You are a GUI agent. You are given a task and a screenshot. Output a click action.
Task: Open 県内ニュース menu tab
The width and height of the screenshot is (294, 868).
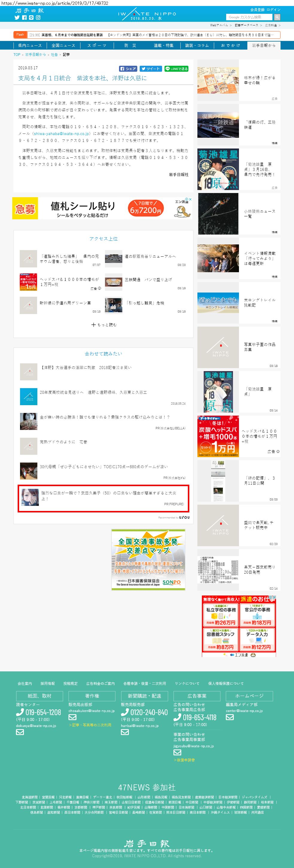[x=30, y=45]
